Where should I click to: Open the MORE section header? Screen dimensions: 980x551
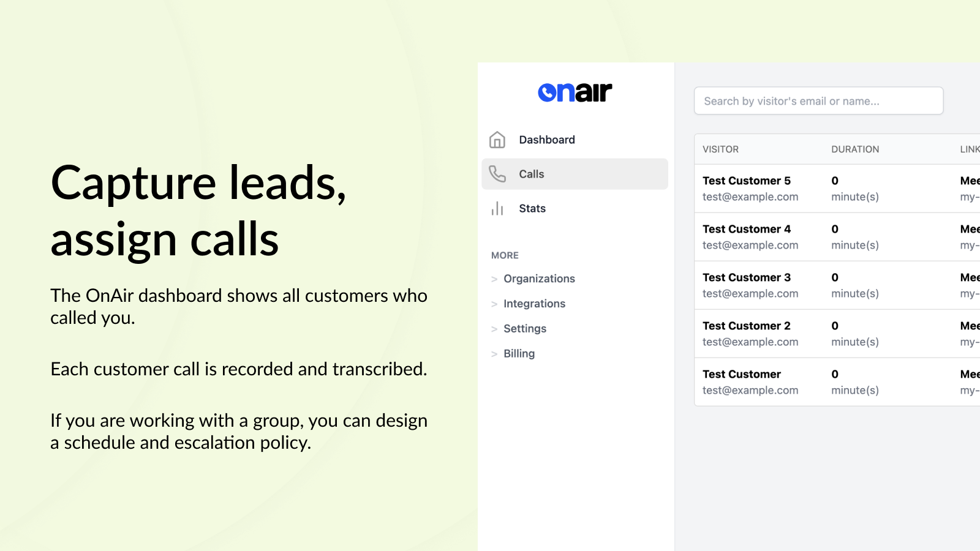[504, 255]
